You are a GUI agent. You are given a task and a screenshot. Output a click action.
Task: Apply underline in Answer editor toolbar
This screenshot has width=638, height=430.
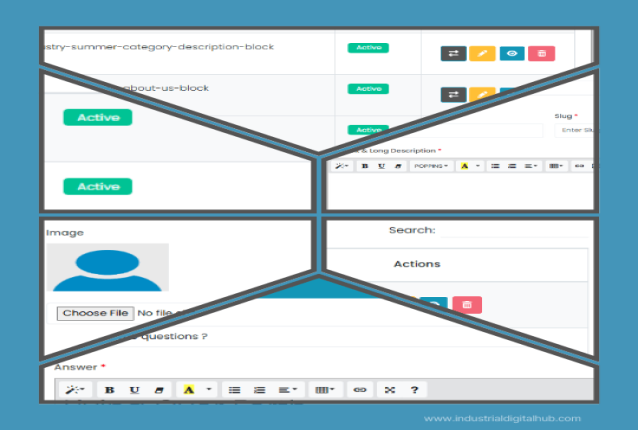(x=134, y=390)
